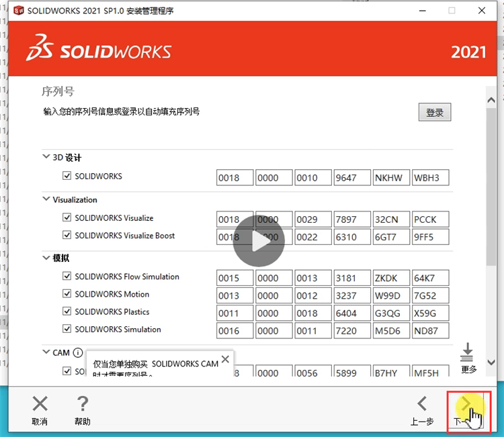Click SOLIDWORKS serial field WBH3
Viewport: 504px width, 437px height.
430,178
